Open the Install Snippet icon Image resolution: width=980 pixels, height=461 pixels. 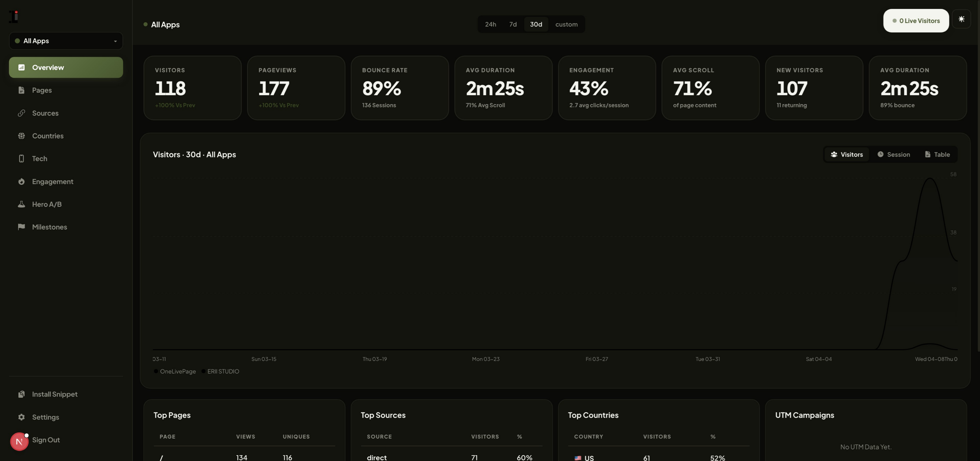[x=22, y=394]
